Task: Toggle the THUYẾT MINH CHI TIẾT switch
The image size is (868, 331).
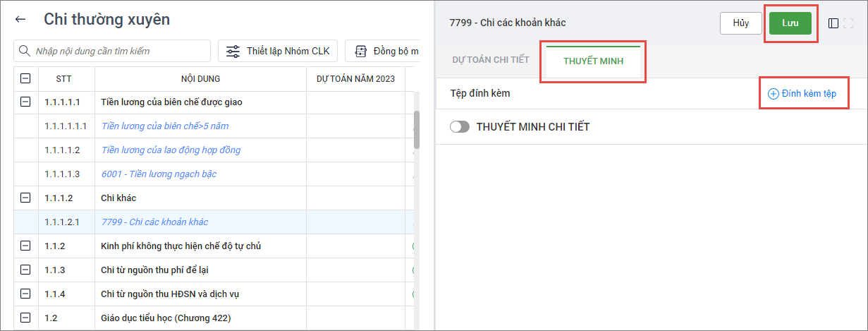Action: point(460,127)
